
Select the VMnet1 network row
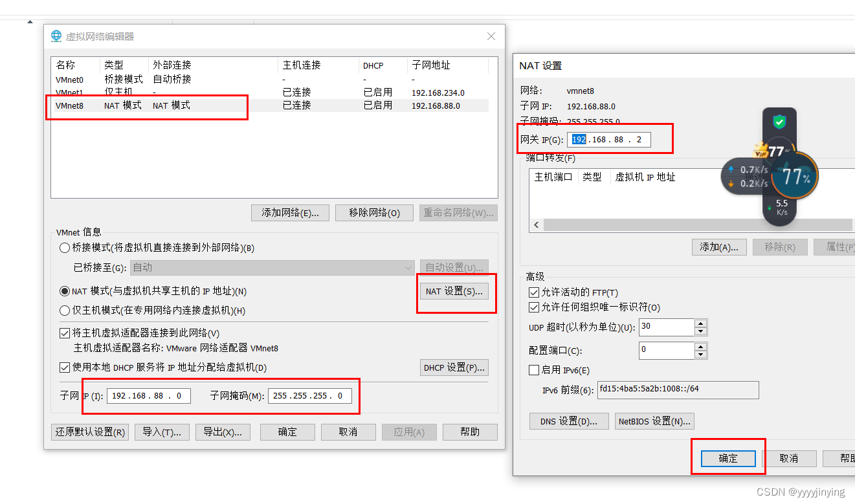click(x=270, y=93)
